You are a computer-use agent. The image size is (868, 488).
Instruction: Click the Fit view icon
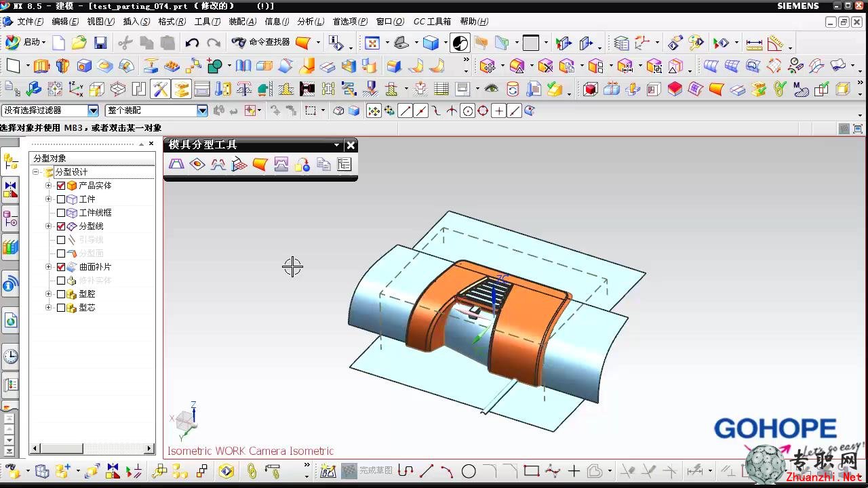tap(372, 43)
